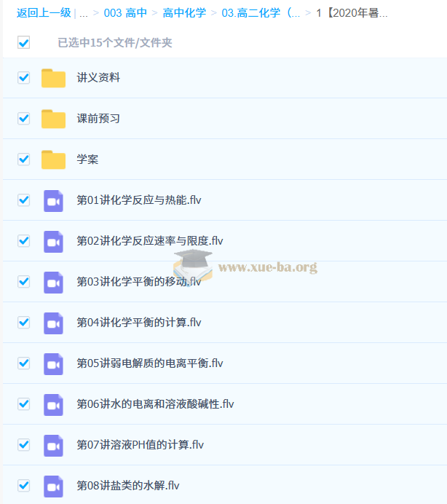Navigate to 高中化学 in breadcrumb
This screenshot has width=447, height=504.
point(184,13)
